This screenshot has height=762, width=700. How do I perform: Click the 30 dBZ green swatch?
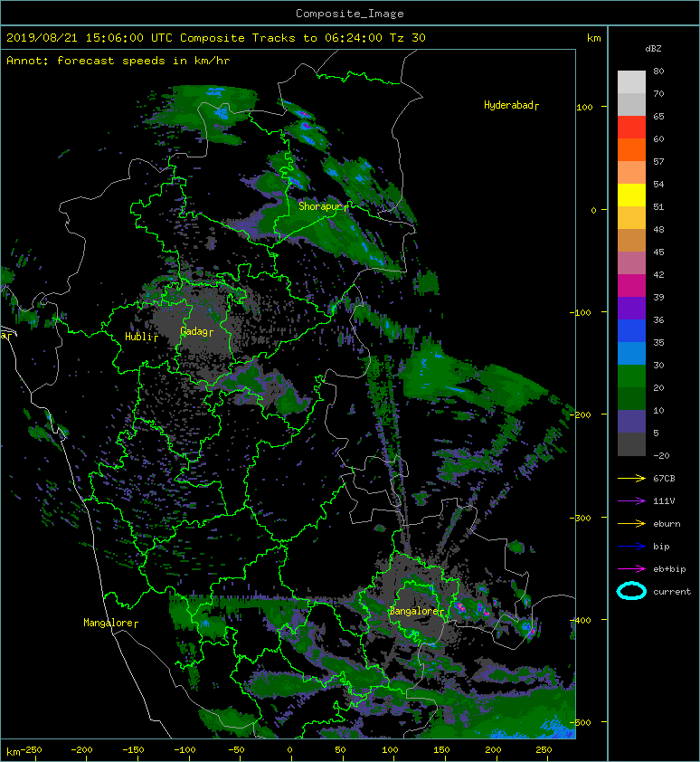(631, 376)
